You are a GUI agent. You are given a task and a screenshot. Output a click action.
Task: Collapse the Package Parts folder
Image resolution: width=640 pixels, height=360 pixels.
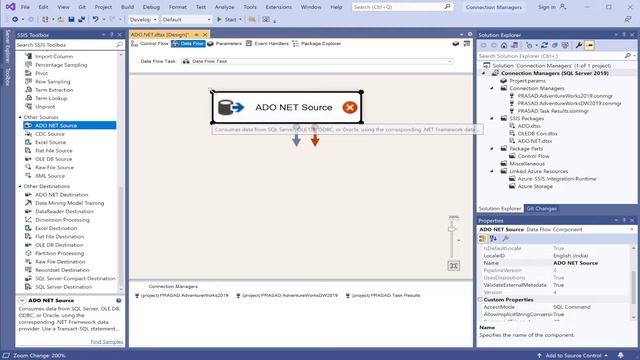(x=492, y=149)
